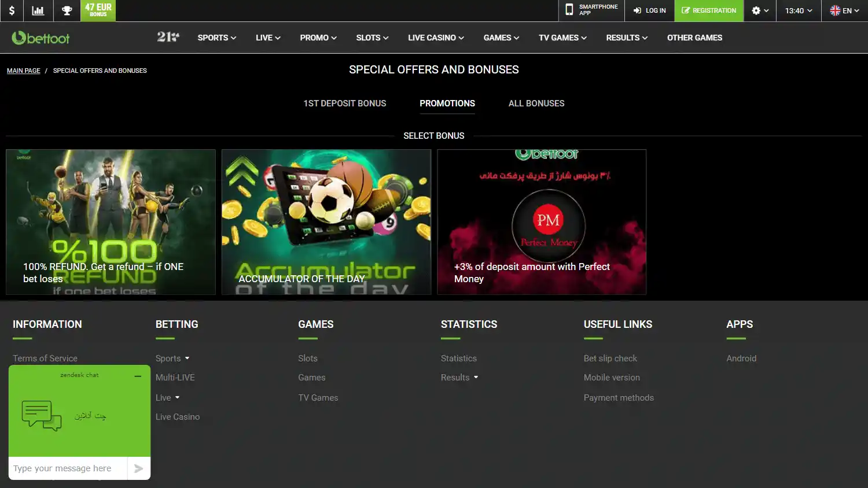Open Android app link
Image resolution: width=868 pixels, height=488 pixels.
[741, 358]
